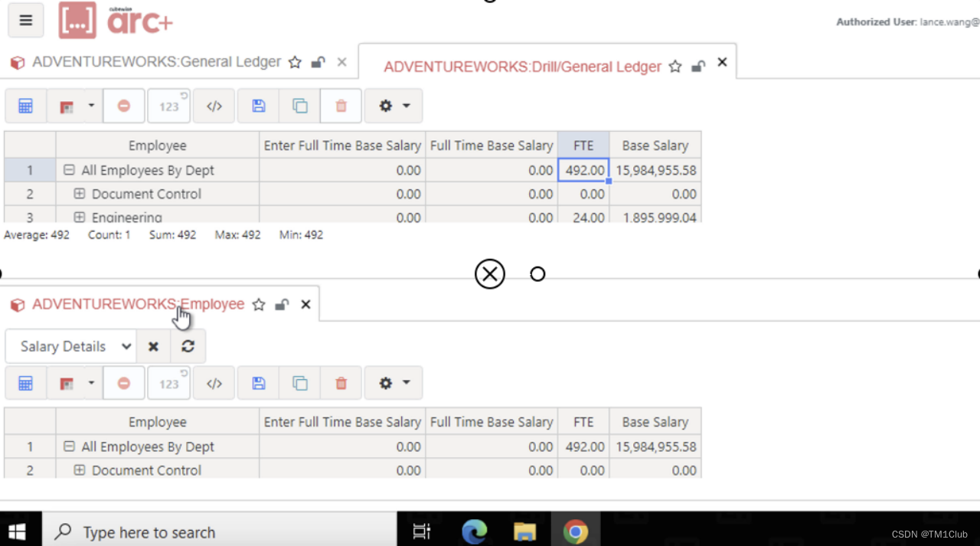Screen dimensions: 980x546
Task: Launch Microsoft Edge from taskbar
Action: tap(475, 531)
